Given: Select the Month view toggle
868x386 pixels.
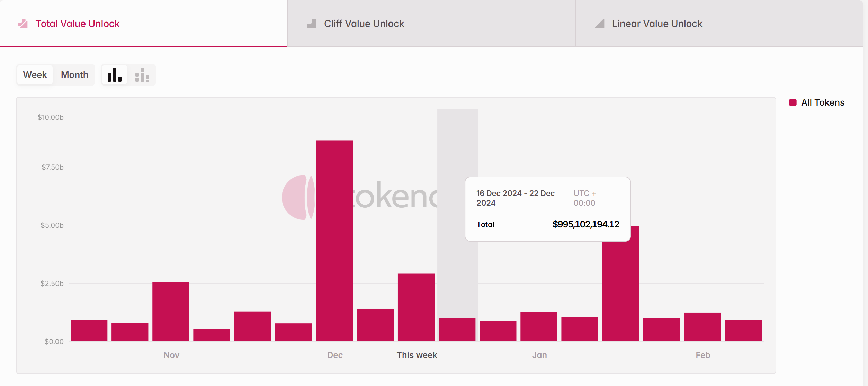Looking at the screenshot, I should point(74,75).
